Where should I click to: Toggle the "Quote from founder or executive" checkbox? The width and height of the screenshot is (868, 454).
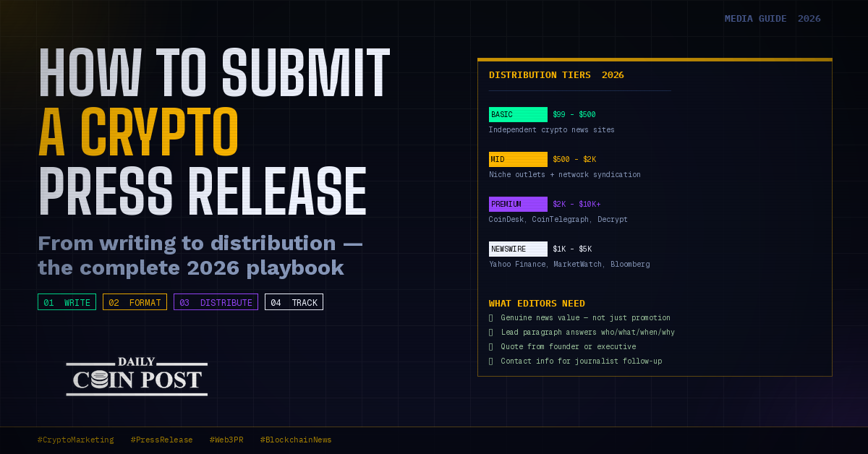(491, 347)
